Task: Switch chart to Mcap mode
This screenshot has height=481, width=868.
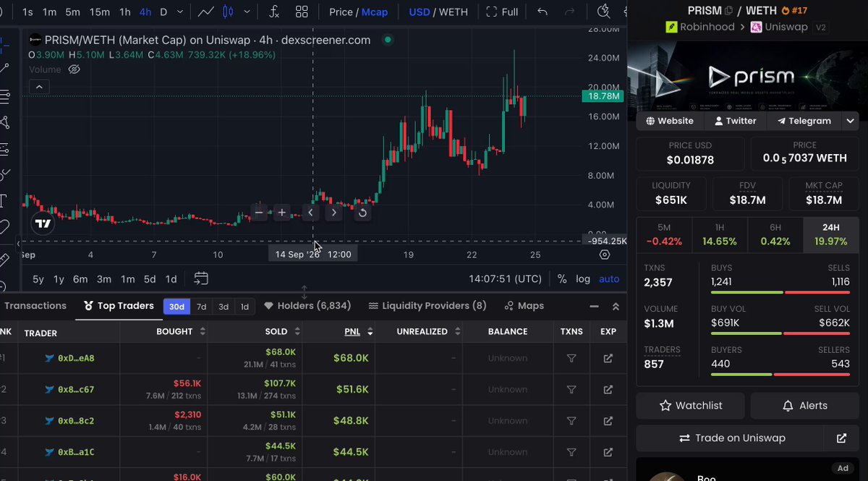Action: pos(375,12)
